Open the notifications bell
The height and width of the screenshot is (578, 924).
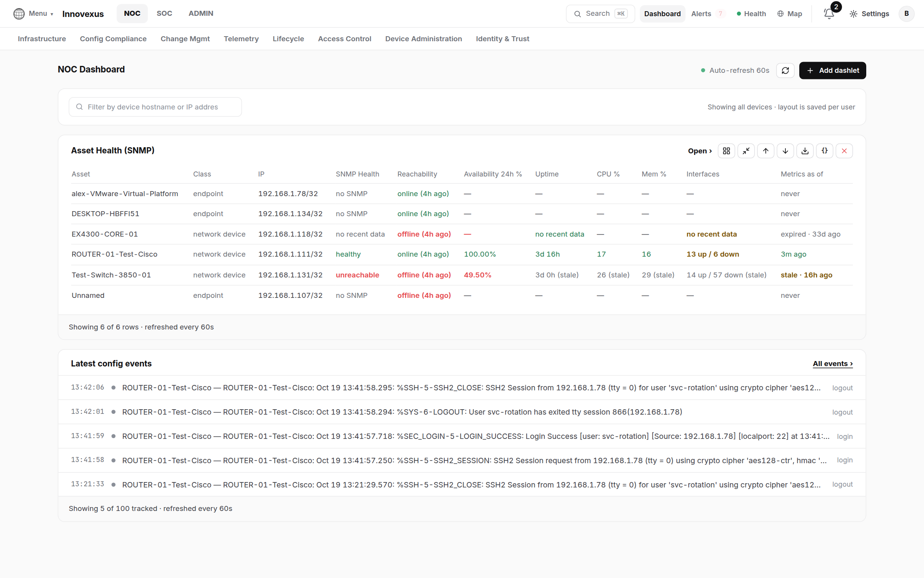pos(829,14)
